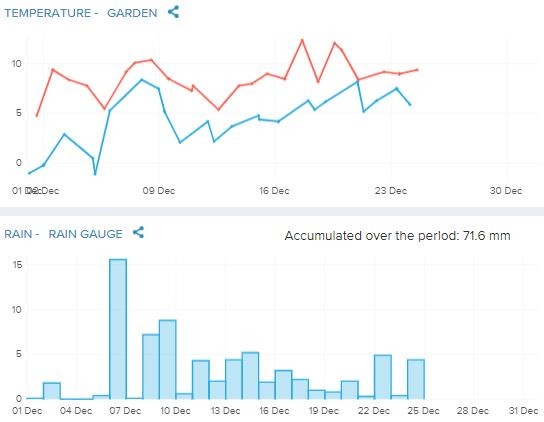This screenshot has width=544, height=422.
Task: Click the 23 Dec axis label on temperature chart
Action: 391,191
